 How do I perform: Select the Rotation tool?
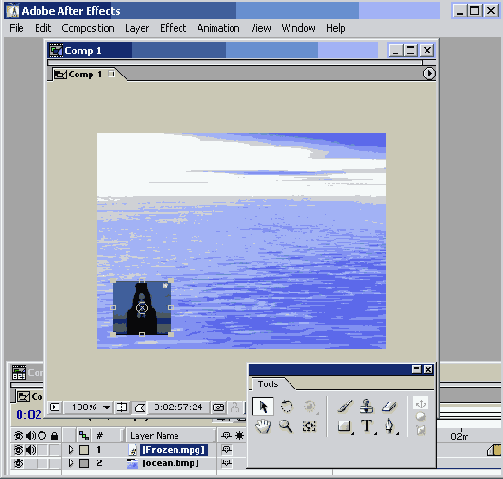point(286,406)
